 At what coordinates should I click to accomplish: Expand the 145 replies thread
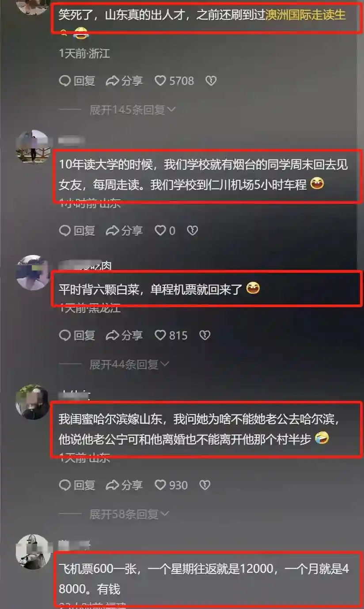point(133,110)
